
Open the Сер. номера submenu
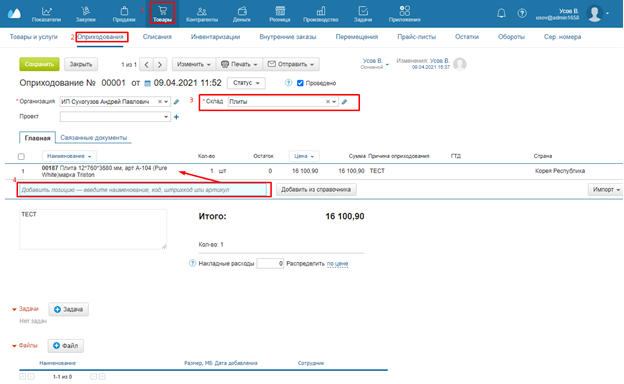pos(562,37)
